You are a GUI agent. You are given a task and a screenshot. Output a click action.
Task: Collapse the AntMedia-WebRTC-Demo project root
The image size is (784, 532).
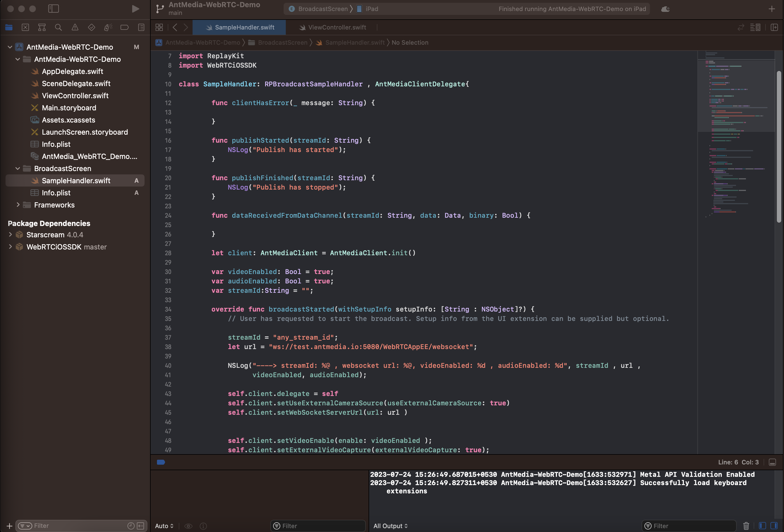[x=10, y=47]
